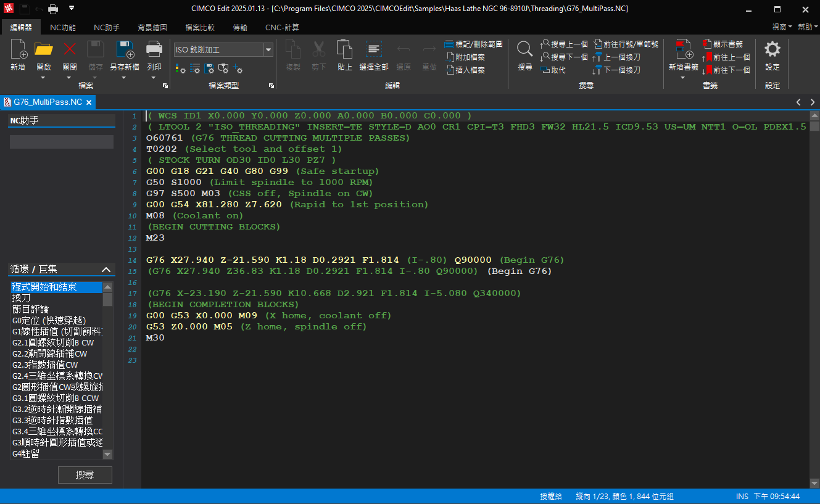
Task: Open the 幫助 help menu
Action: coord(807,27)
